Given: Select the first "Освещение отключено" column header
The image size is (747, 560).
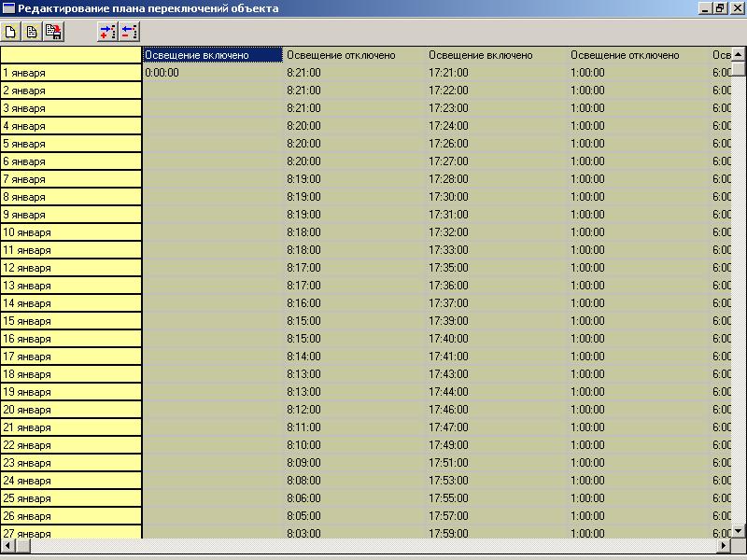Looking at the screenshot, I should 355,55.
